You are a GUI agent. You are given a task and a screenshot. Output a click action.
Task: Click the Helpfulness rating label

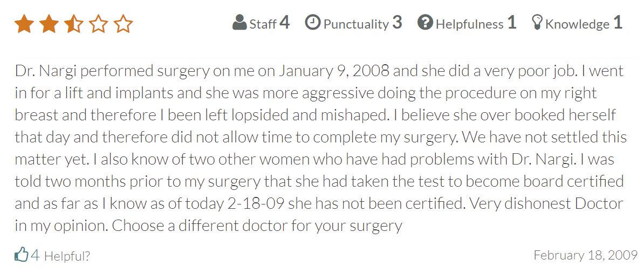click(469, 24)
